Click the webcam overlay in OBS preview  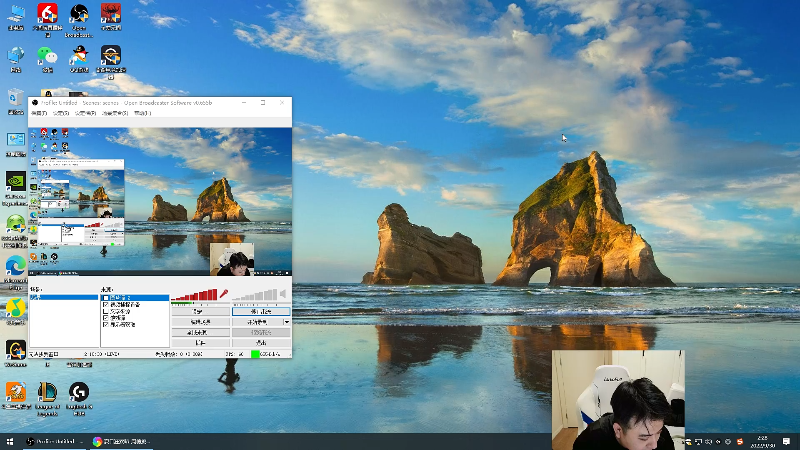(x=232, y=259)
